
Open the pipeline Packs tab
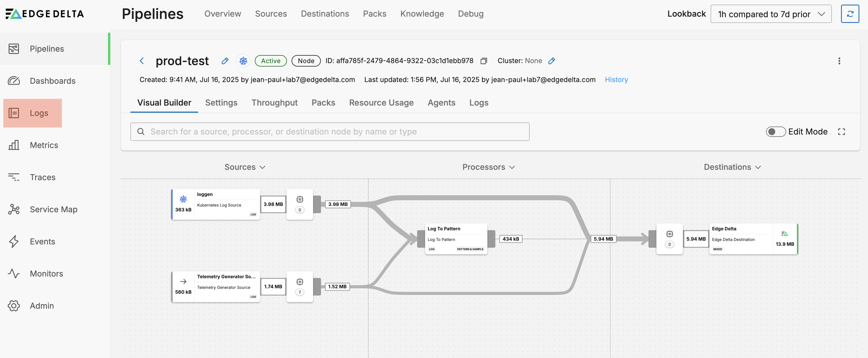323,103
